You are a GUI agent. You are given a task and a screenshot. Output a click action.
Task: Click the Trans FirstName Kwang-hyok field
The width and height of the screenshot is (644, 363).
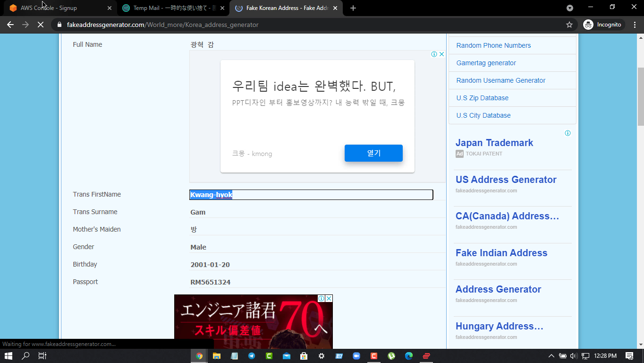311,195
